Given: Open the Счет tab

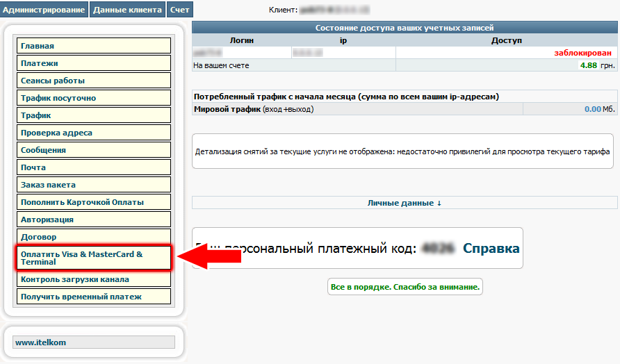Looking at the screenshot, I should (x=180, y=10).
